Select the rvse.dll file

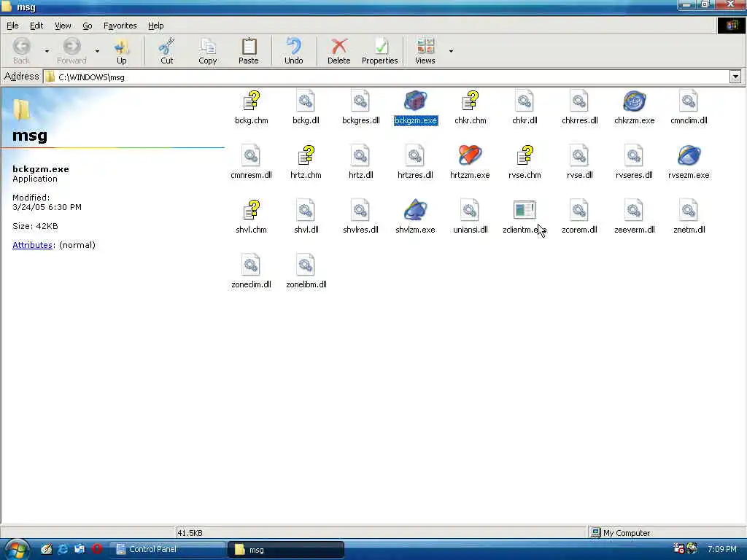point(579,163)
